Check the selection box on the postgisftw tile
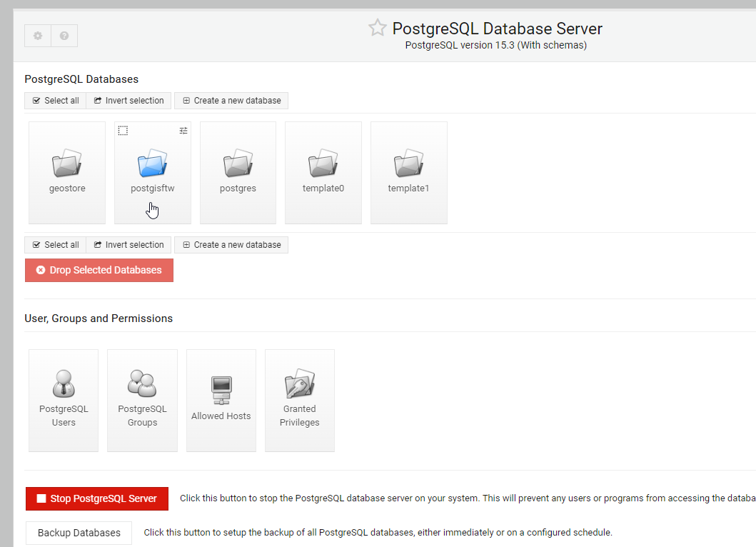The image size is (756, 547). (123, 131)
